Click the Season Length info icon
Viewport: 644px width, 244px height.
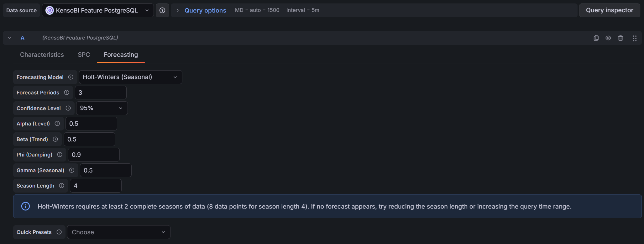coord(62,186)
